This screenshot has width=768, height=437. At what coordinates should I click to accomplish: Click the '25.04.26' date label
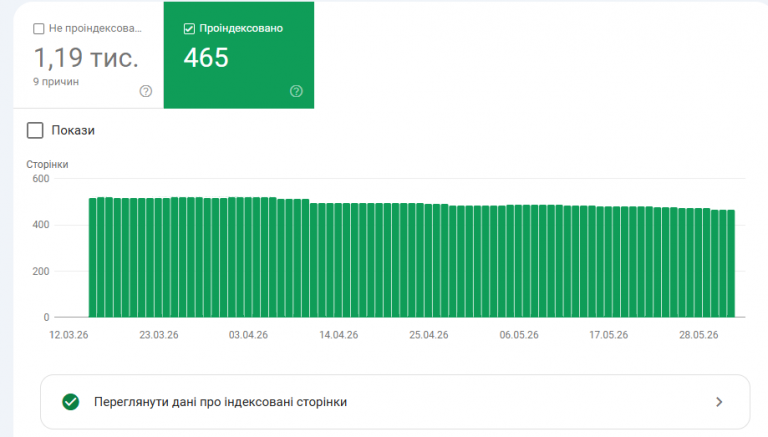coord(429,335)
